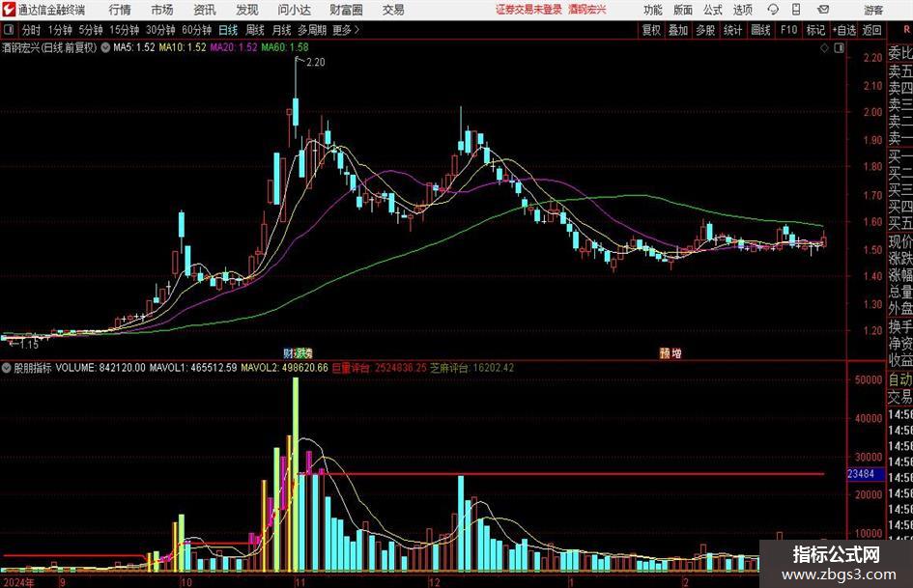This screenshot has width=913, height=588.
Task: Click the MA20: 1.52 indicator value
Action: tap(234, 47)
